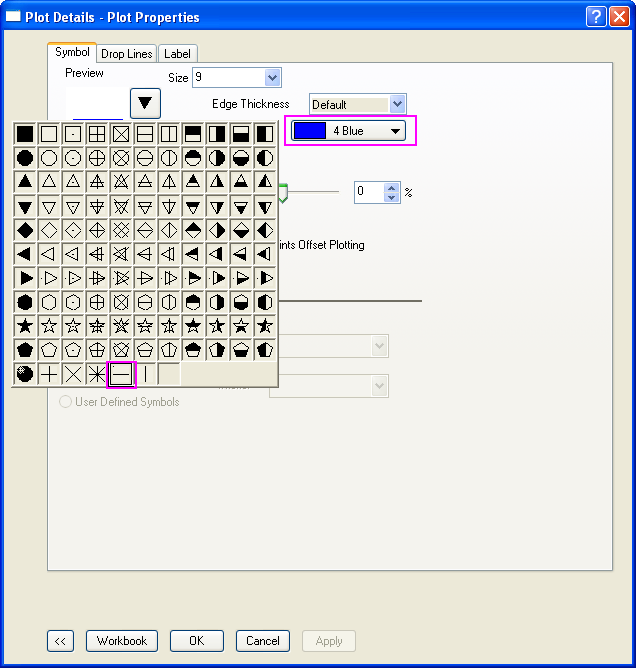
Task: Expand the Edge Thickness dropdown
Action: (398, 104)
